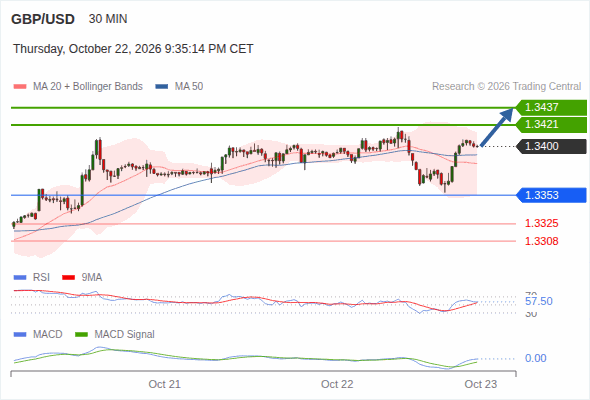
Task: Click the MA 20 + Bollinger Bands legend
Action: (88, 87)
